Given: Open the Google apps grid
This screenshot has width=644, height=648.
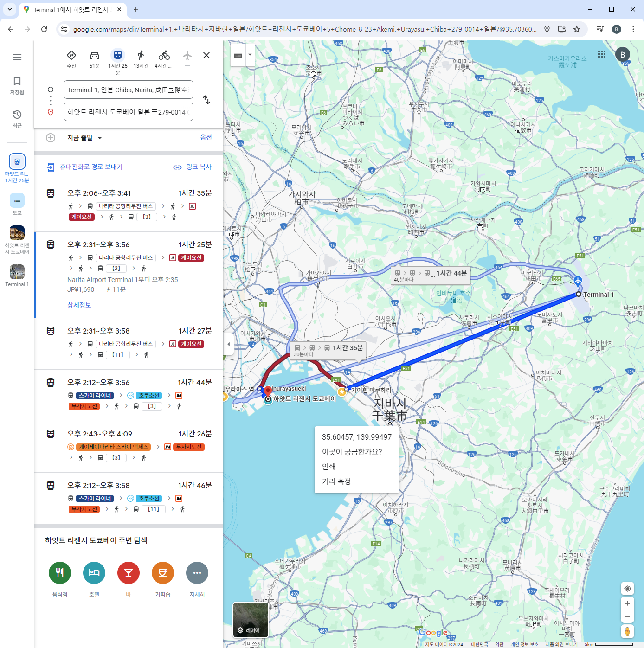Looking at the screenshot, I should click(x=602, y=54).
